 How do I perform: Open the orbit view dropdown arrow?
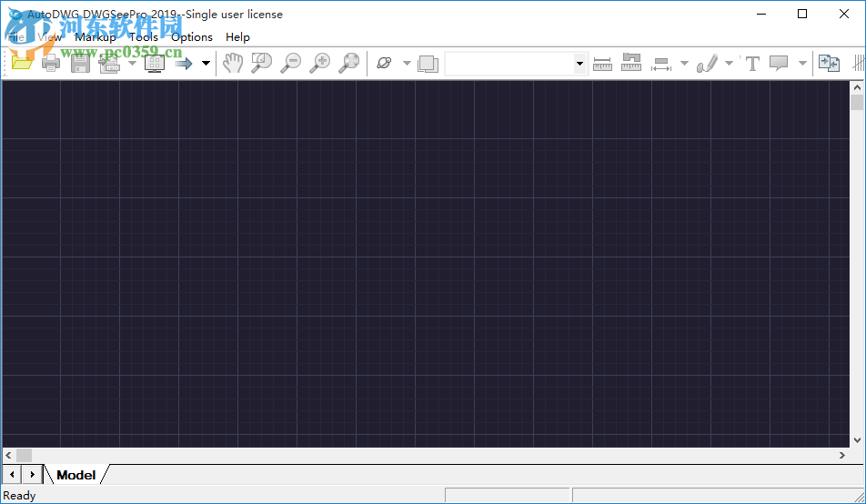point(407,63)
